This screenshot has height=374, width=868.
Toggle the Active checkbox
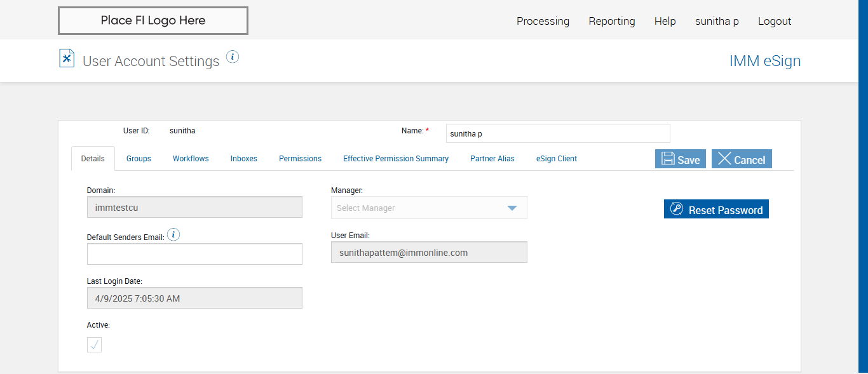[94, 345]
